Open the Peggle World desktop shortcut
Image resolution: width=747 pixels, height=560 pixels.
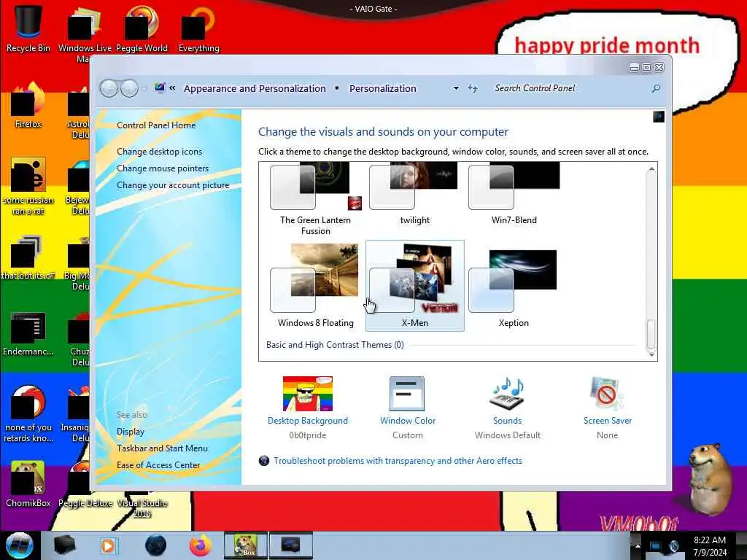coord(142,28)
